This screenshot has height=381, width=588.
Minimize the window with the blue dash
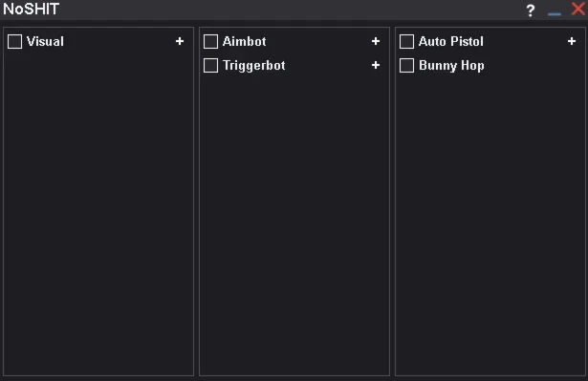coord(555,14)
